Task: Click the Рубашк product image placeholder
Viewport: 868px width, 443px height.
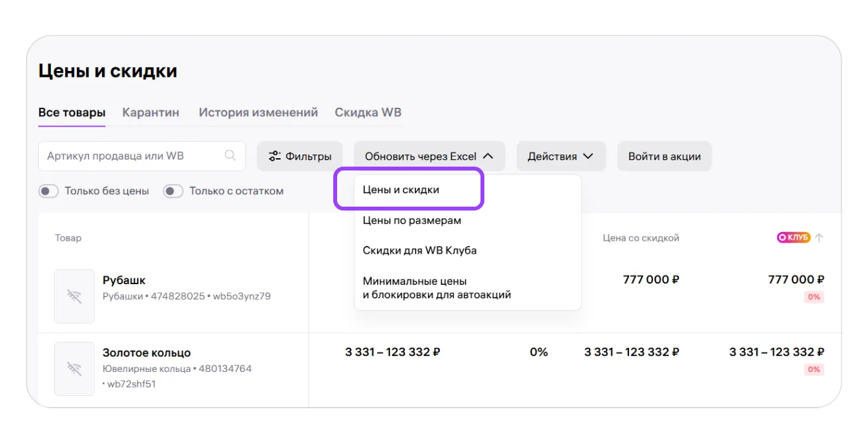Action: (74, 296)
